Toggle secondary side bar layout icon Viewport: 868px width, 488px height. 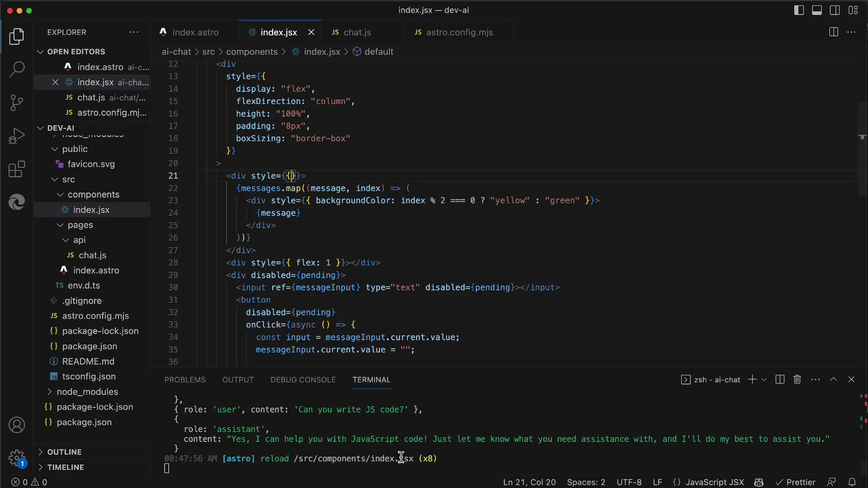point(835,10)
